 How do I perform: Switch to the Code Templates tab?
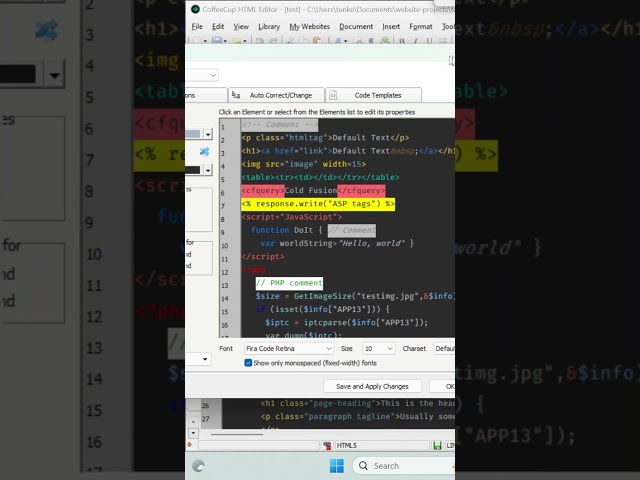(373, 95)
